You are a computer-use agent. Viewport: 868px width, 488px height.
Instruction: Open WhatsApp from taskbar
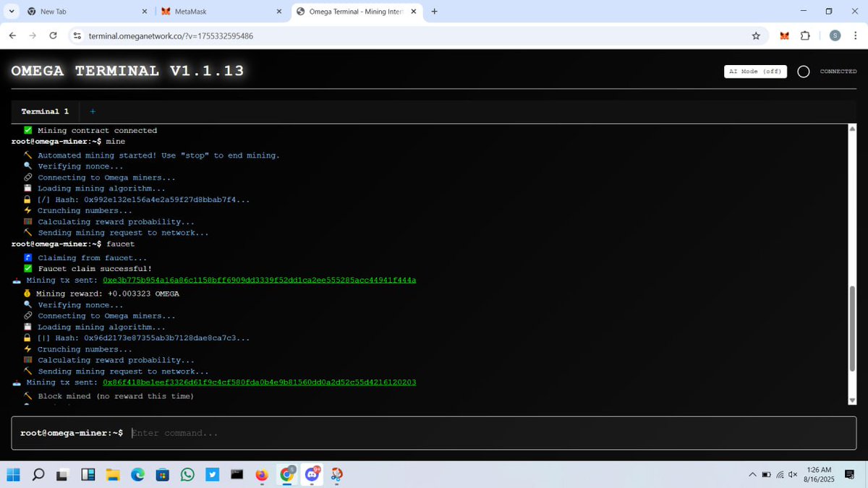click(187, 474)
